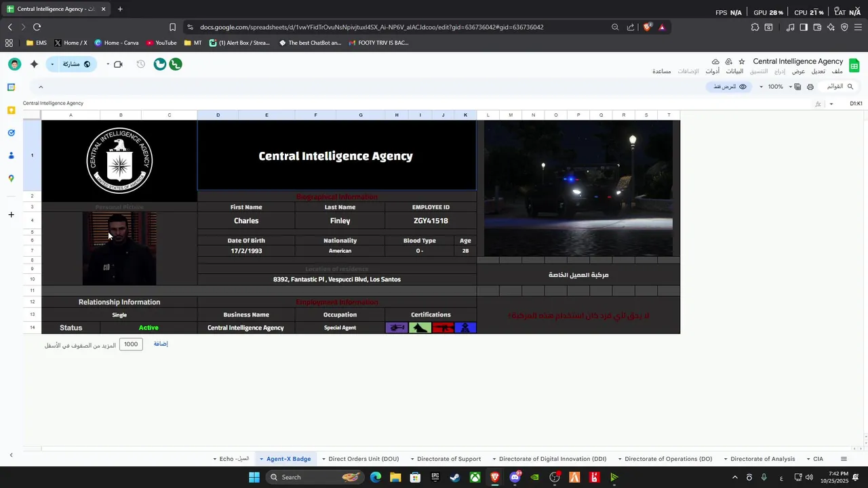
Task: Collapse the toolbar with up chevron
Action: pos(41,87)
